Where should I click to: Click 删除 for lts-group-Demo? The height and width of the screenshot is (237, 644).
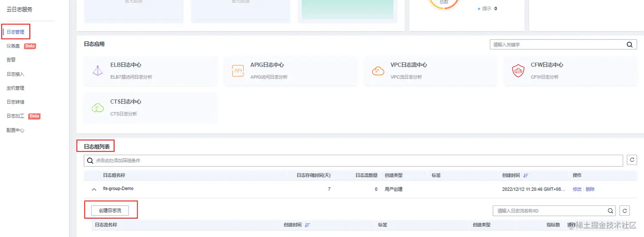pos(590,189)
